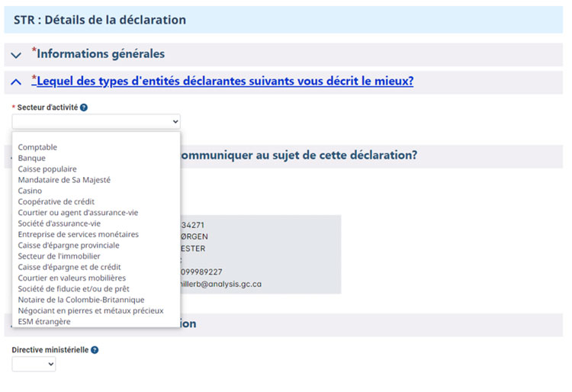This screenshot has height=392, width=572.
Task: Pick Secteur de l'immobilier
Action: point(59,256)
